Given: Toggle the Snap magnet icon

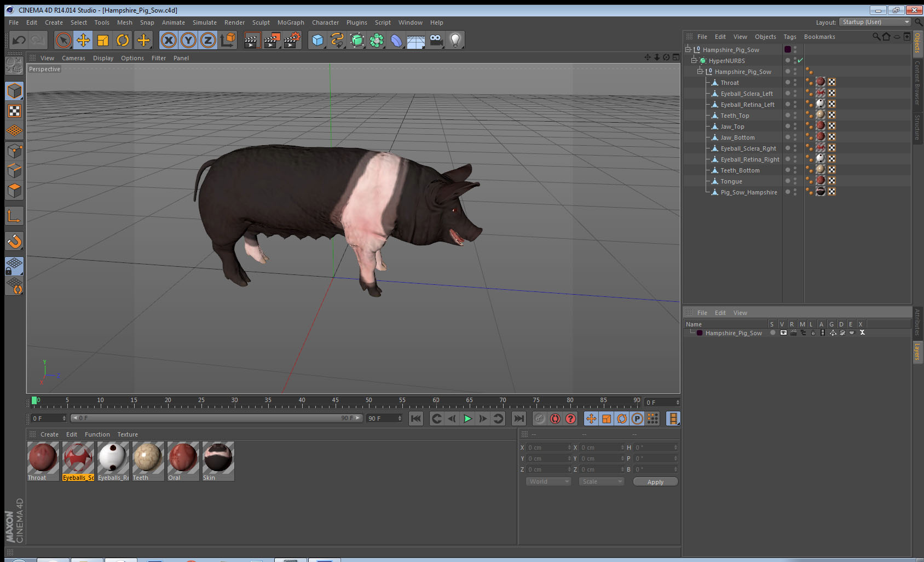Looking at the screenshot, I should (14, 241).
